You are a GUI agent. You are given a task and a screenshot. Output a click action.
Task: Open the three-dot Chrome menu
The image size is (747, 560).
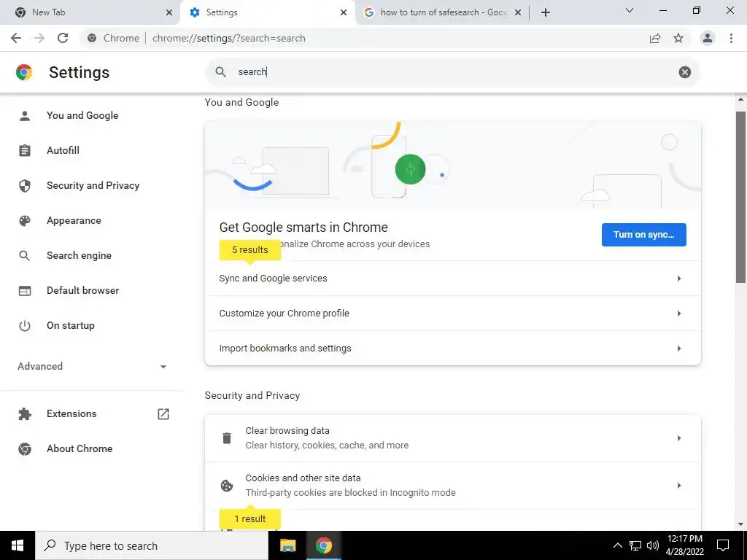(x=731, y=38)
